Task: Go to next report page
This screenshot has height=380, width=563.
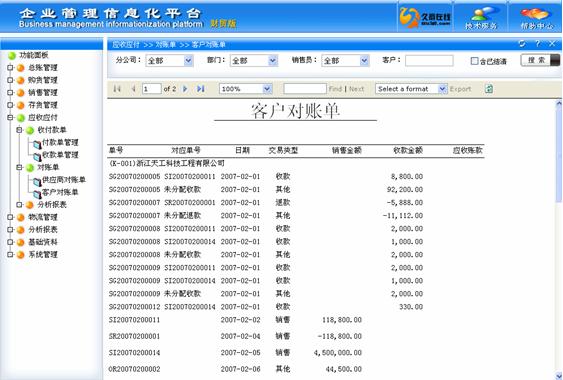Action: pyautogui.click(x=185, y=89)
